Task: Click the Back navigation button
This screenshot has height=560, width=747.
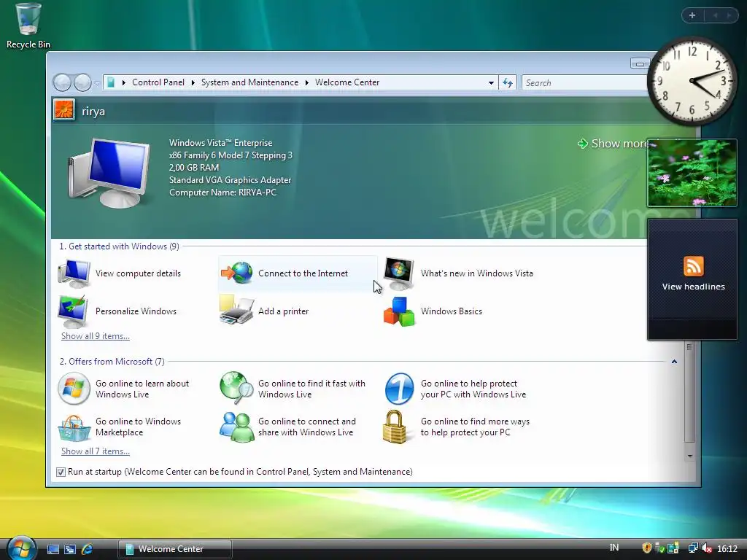Action: tap(62, 83)
